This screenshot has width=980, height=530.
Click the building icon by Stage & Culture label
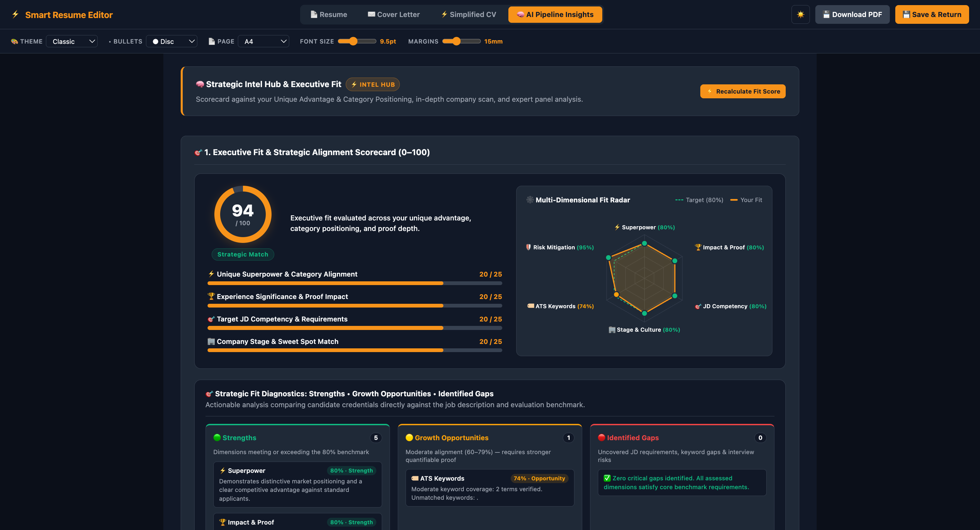pos(612,330)
